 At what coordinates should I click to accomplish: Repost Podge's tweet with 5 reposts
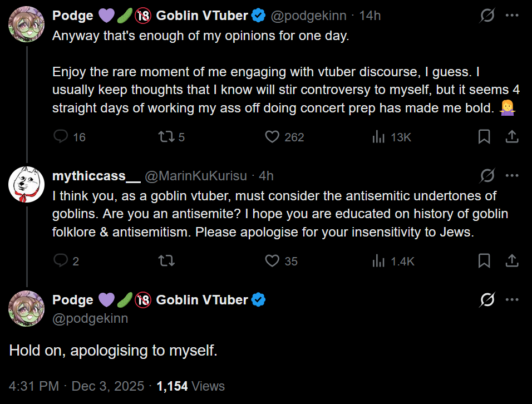click(x=166, y=136)
